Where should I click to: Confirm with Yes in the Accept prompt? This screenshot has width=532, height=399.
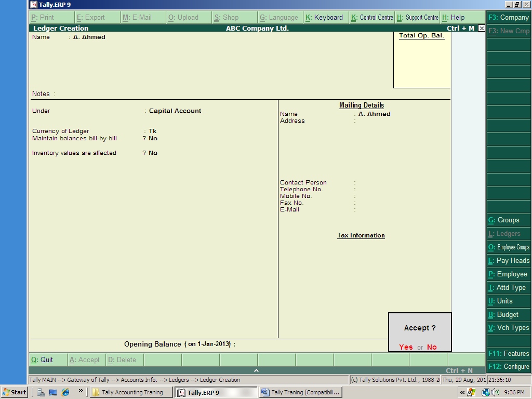pos(405,347)
